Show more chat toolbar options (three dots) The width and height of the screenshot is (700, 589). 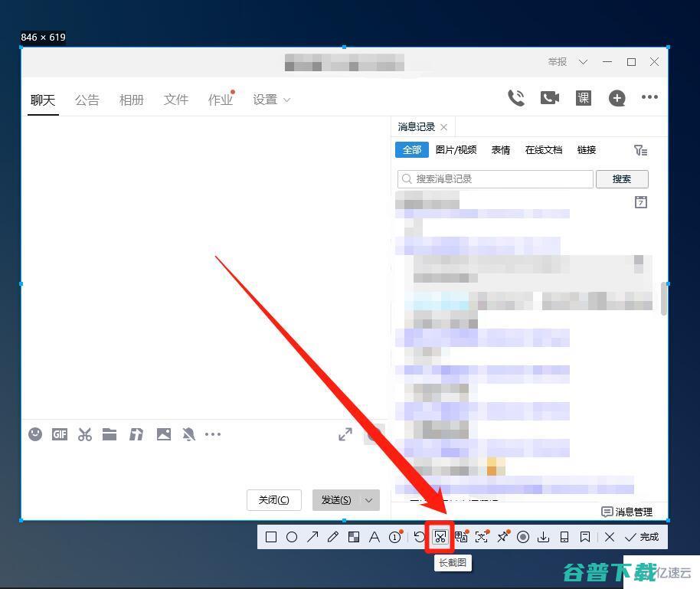click(212, 434)
